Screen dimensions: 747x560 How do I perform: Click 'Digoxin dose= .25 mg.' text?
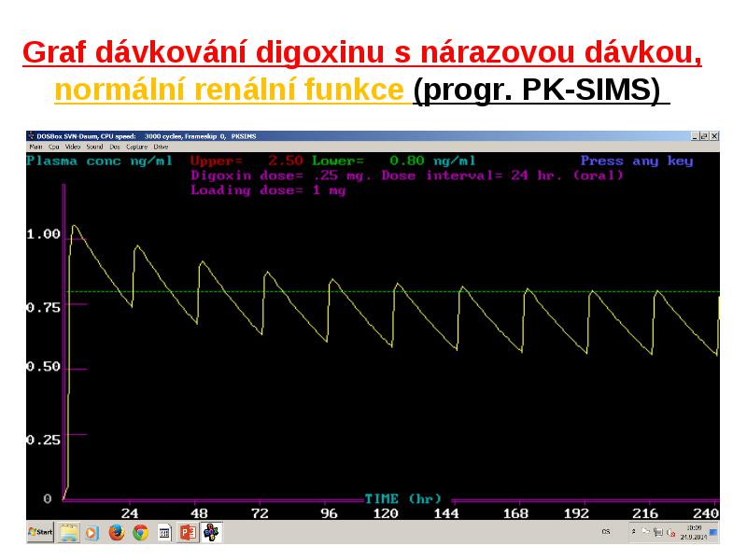tap(281, 175)
